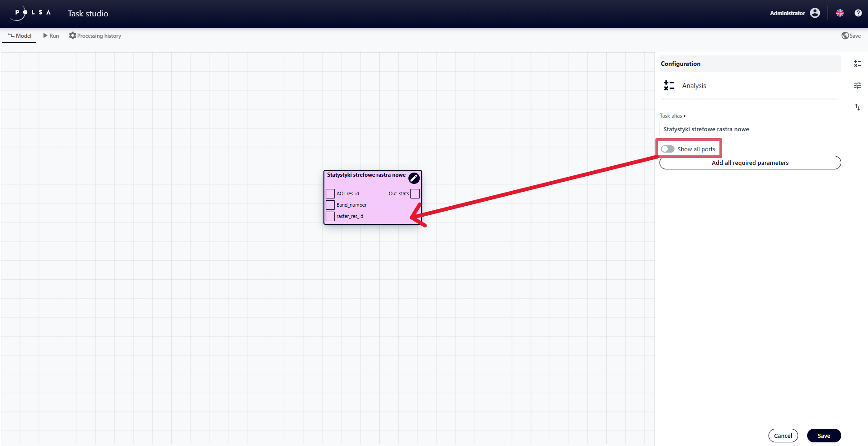Open the sliders tune icon in sidebar
Viewport: 868px width, 446px height.
[857, 85]
